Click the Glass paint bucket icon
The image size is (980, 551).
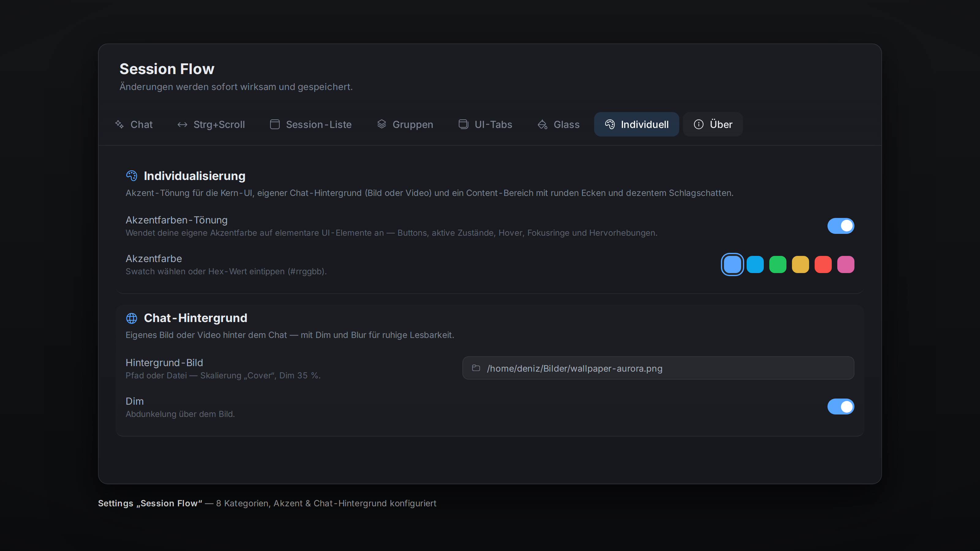[x=542, y=124]
